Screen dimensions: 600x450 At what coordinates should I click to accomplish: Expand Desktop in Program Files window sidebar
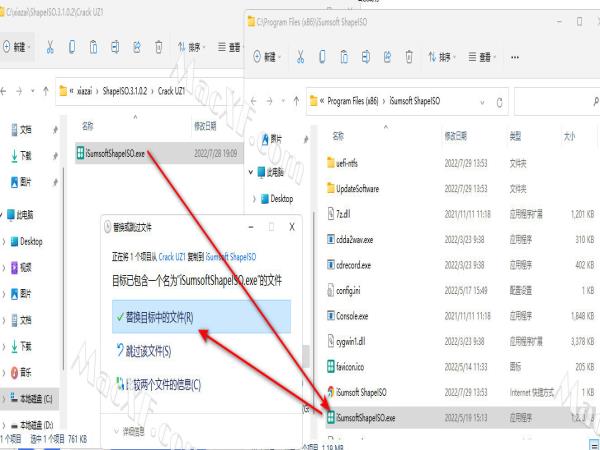click(254, 199)
